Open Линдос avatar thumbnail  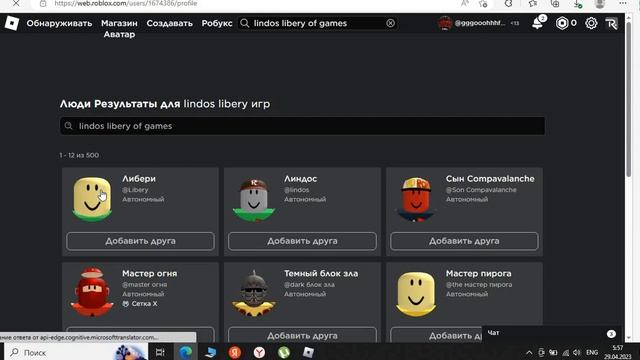(254, 199)
